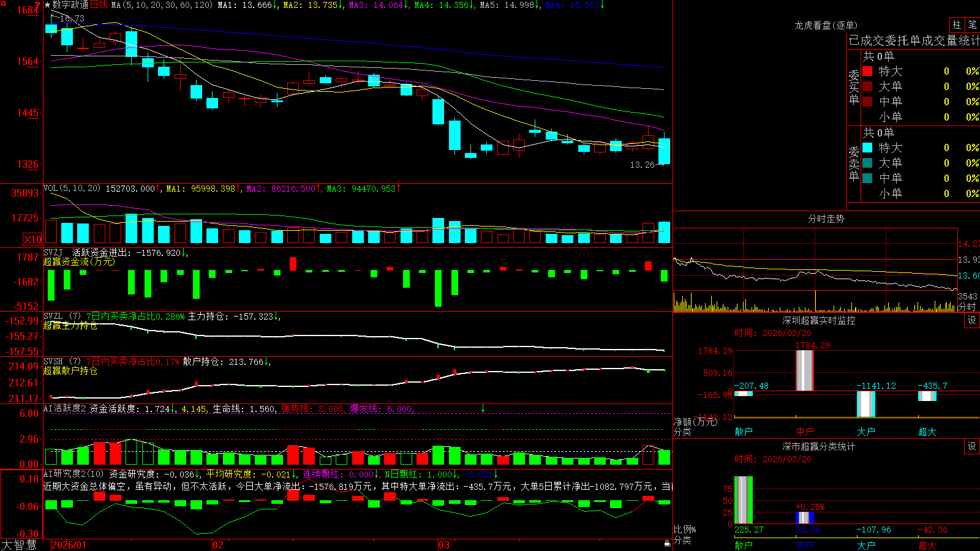Select the 日线 period label

[x=99, y=5]
